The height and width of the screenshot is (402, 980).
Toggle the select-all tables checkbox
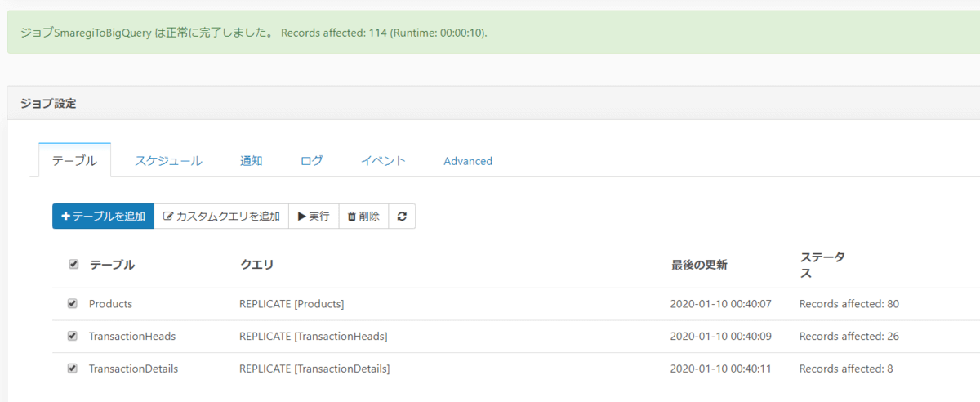[73, 265]
